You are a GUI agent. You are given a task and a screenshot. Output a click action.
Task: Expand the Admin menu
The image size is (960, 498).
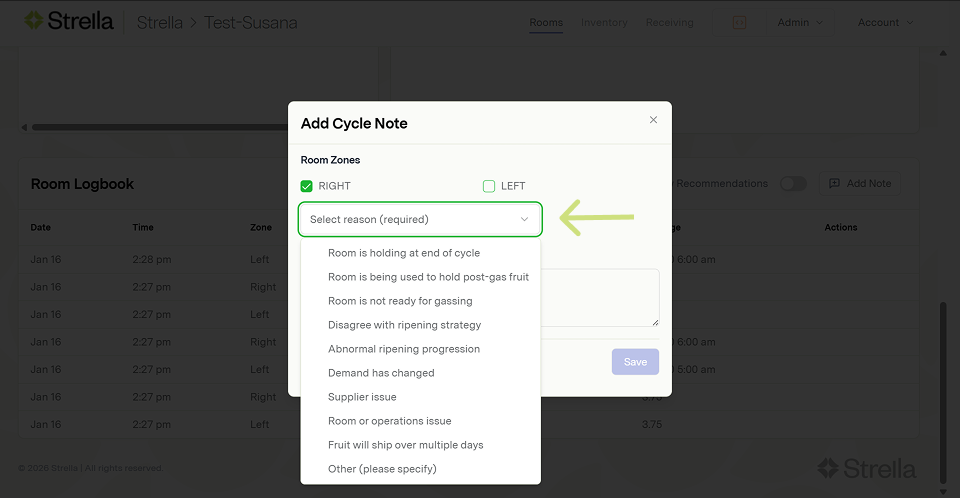[x=800, y=22]
